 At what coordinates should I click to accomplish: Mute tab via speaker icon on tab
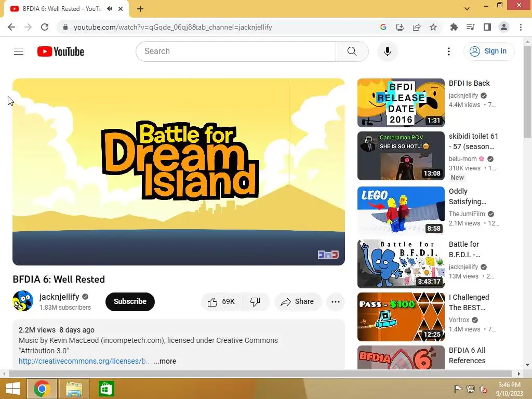(109, 9)
